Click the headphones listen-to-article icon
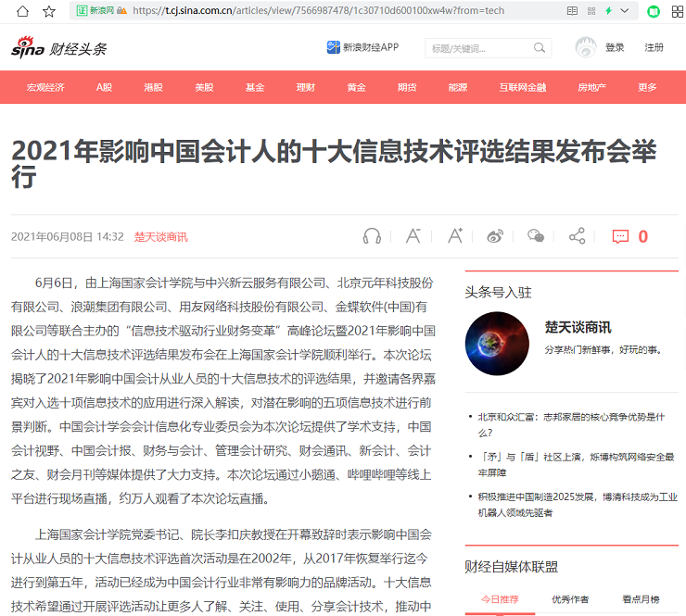Viewport: 686px width, 616px height. point(372,236)
